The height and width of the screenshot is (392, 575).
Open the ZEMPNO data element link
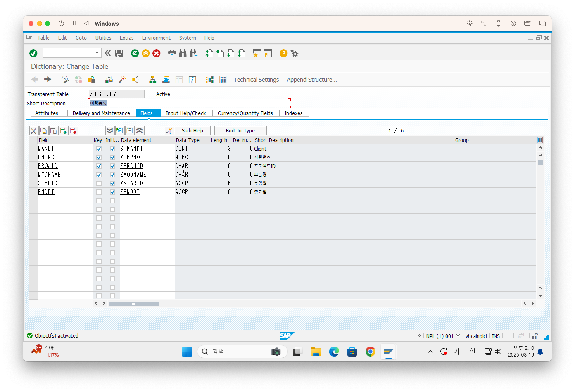pos(130,157)
